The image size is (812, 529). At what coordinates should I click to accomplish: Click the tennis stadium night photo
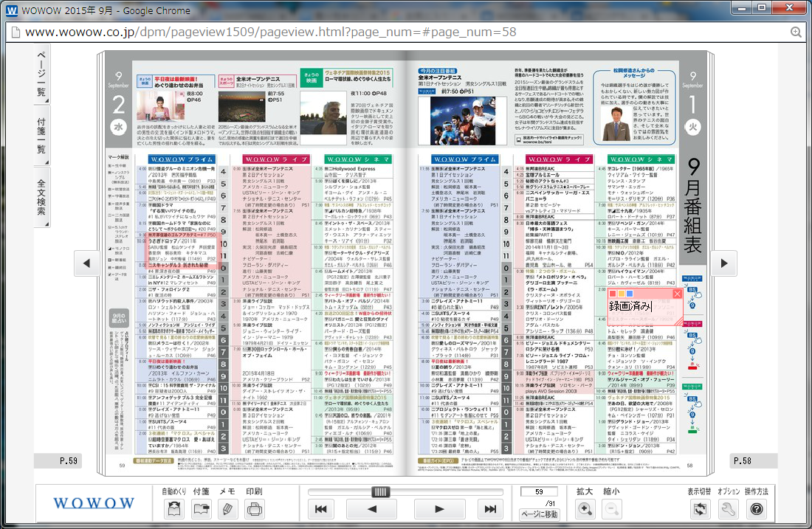coord(242,107)
